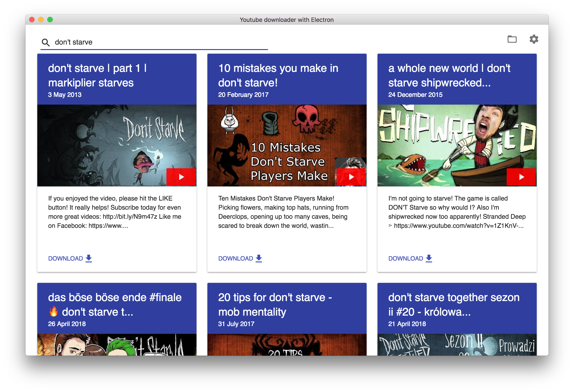The height and width of the screenshot is (392, 574).
Task: Select title 'don't starve | part 1 | markiplier starves'
Action: 97,75
